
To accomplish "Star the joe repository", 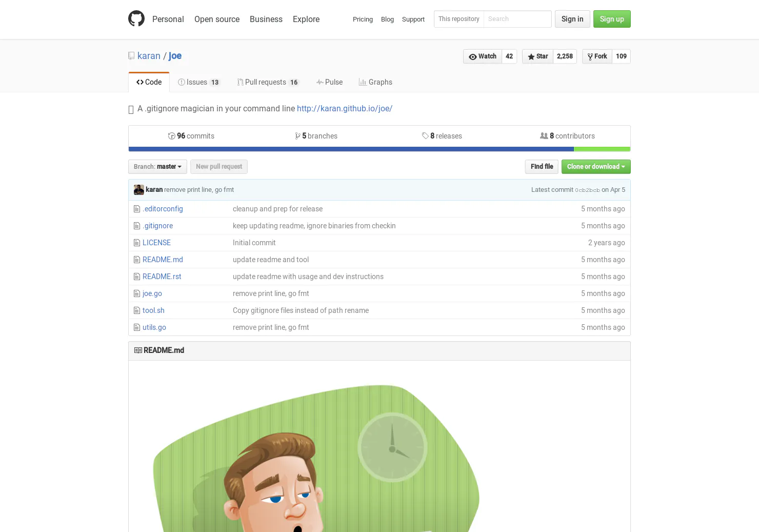I will (x=537, y=56).
